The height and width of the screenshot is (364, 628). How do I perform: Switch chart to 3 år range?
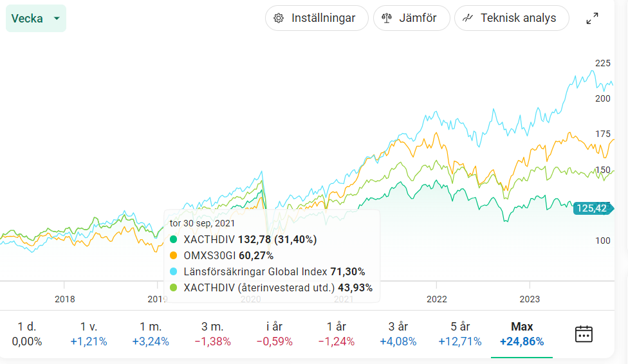(398, 334)
